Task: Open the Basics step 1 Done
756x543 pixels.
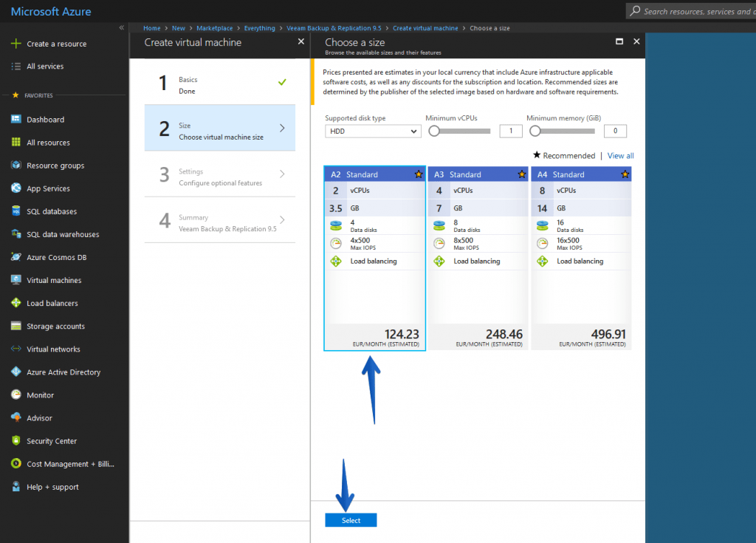Action: pyautogui.click(x=220, y=83)
